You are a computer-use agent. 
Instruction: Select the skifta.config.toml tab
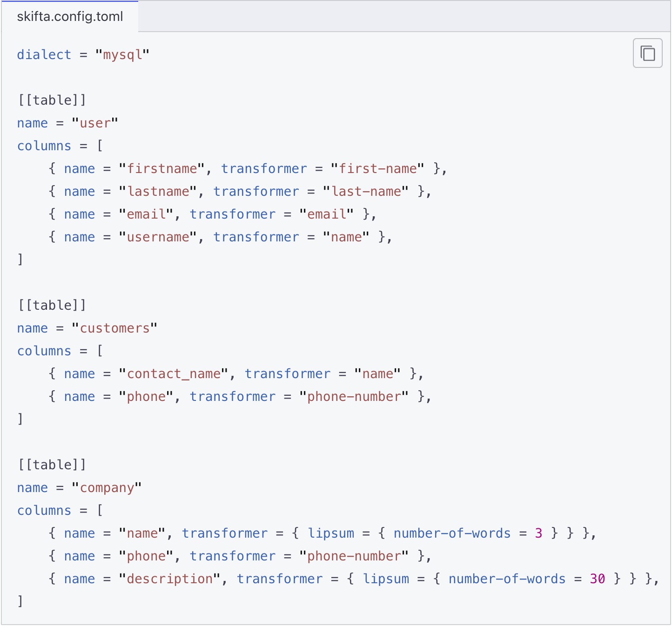click(x=70, y=17)
